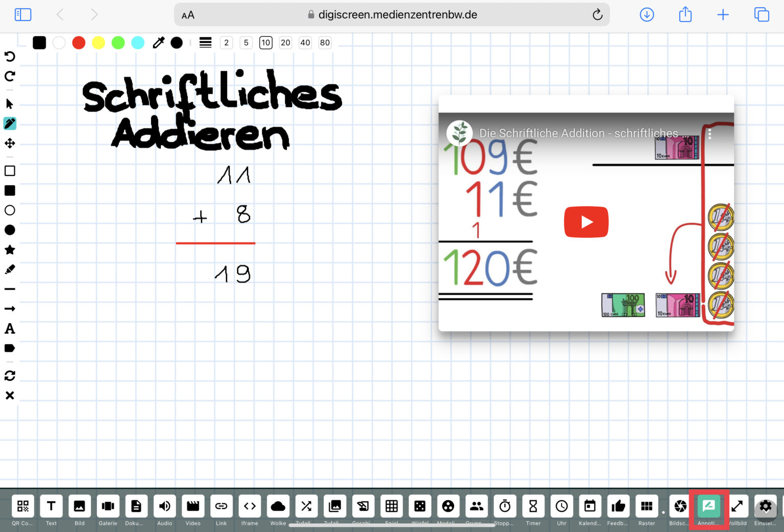The height and width of the screenshot is (532, 784).
Task: Pick the text annotation tool 'A'
Action: (x=10, y=329)
